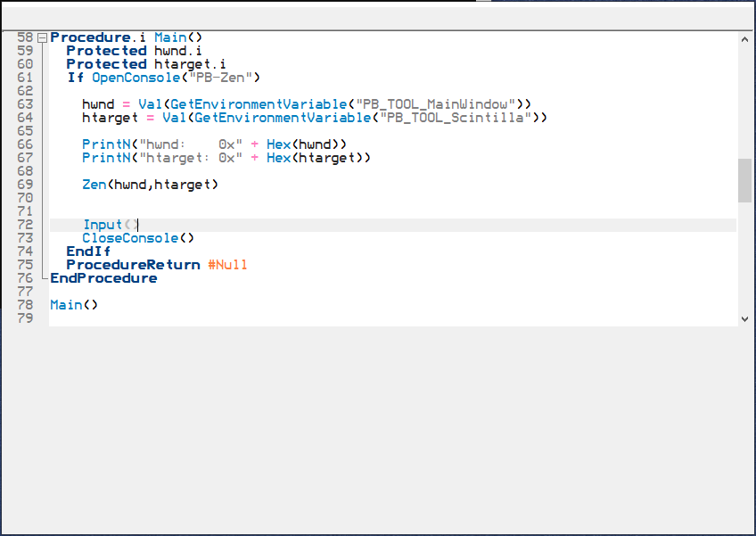The width and height of the screenshot is (756, 536).
Task: Click 'Procedure.i' keyword on line 58
Action: [x=98, y=37]
